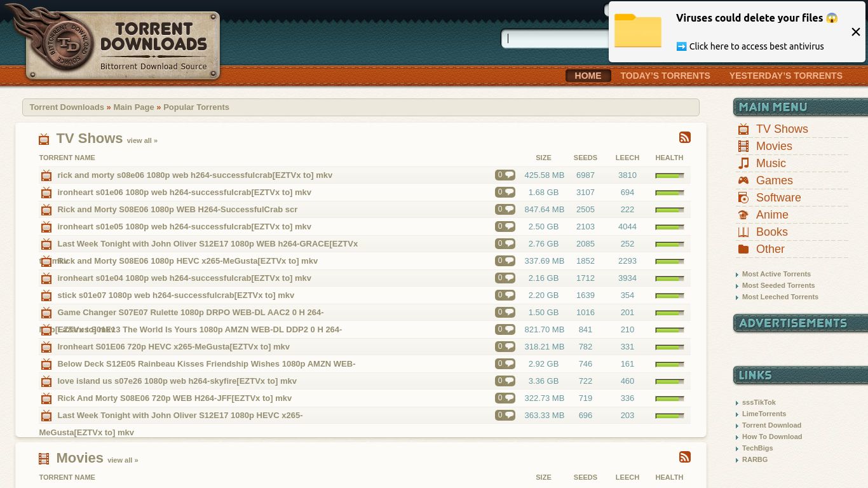This screenshot has height=488, width=868.
Task: Open Most Leeched Torrents link
Action: pyautogui.click(x=780, y=297)
